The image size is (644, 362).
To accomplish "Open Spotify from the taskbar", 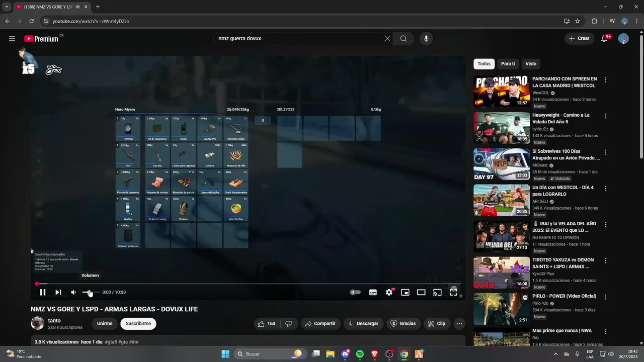I will pos(360,354).
